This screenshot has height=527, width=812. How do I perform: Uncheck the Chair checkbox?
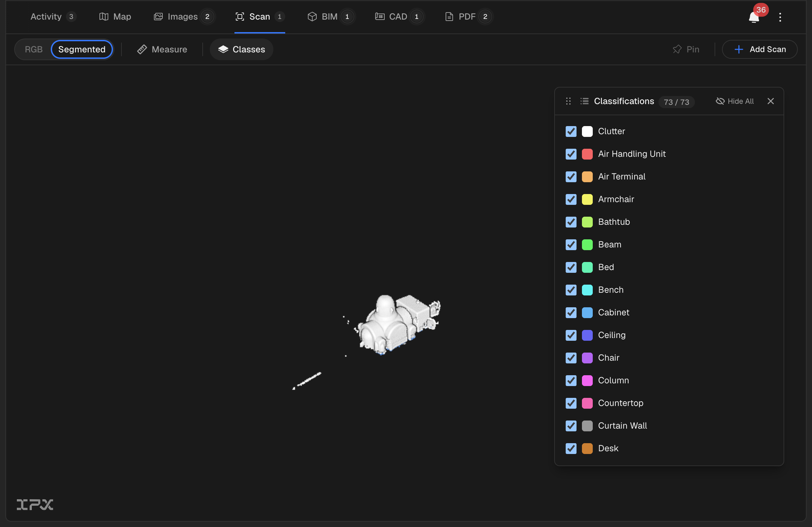(571, 358)
